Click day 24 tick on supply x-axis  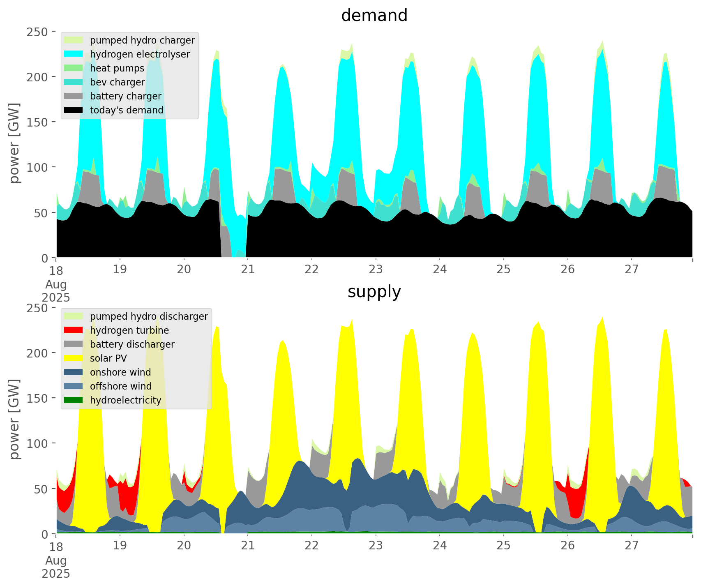pos(440,546)
